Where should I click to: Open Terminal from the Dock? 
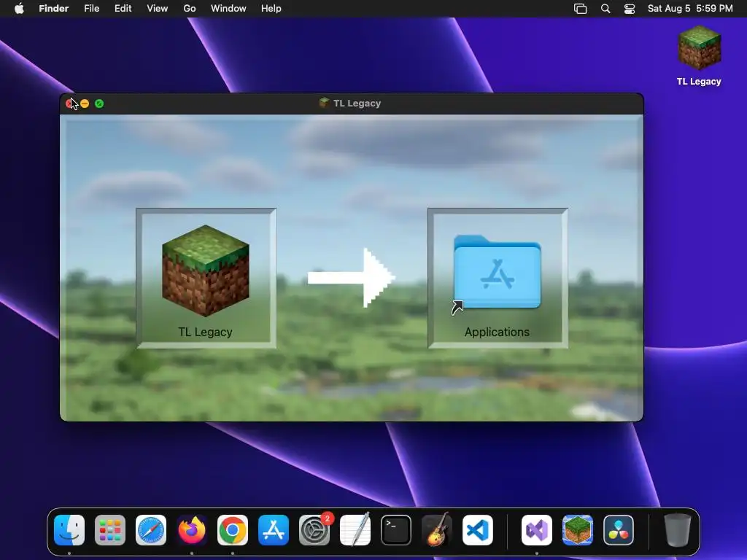tap(396, 530)
